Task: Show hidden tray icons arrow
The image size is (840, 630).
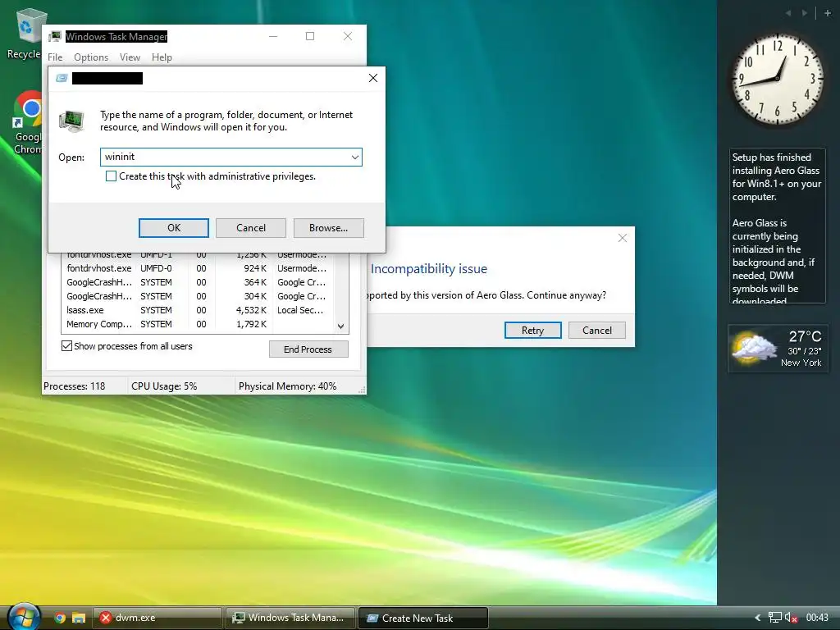Action: tap(757, 618)
